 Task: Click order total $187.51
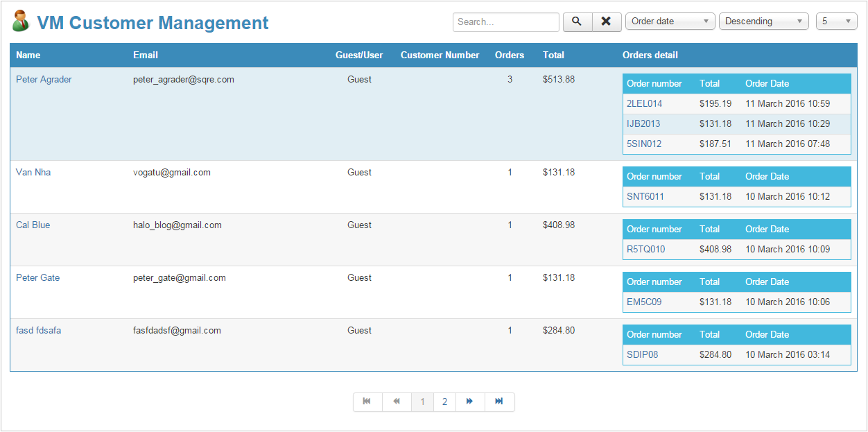coord(715,144)
